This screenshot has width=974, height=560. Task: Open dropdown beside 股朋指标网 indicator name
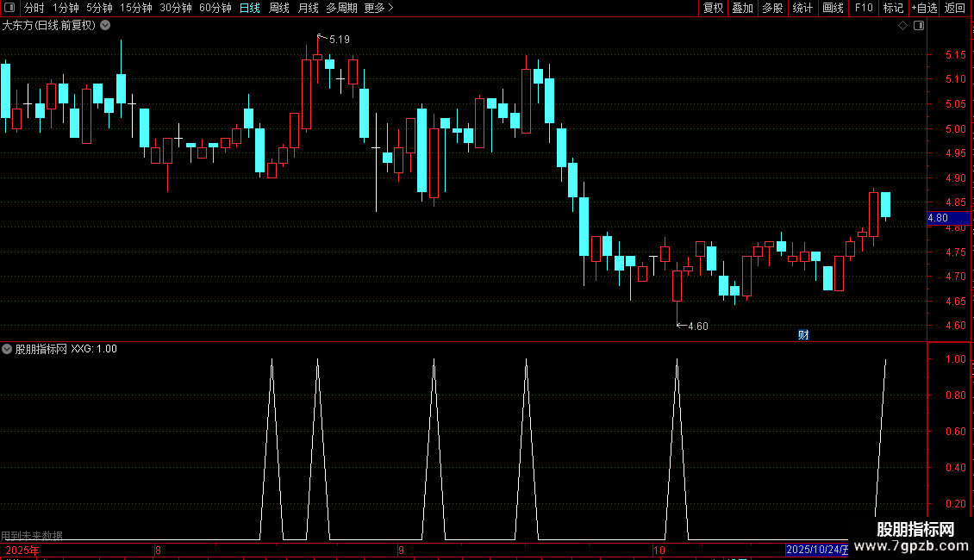click(7, 349)
